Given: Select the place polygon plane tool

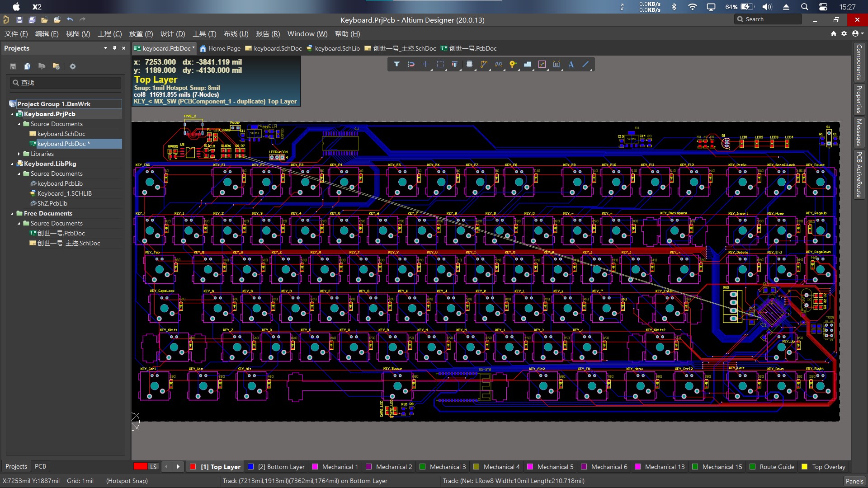Looking at the screenshot, I should [528, 64].
